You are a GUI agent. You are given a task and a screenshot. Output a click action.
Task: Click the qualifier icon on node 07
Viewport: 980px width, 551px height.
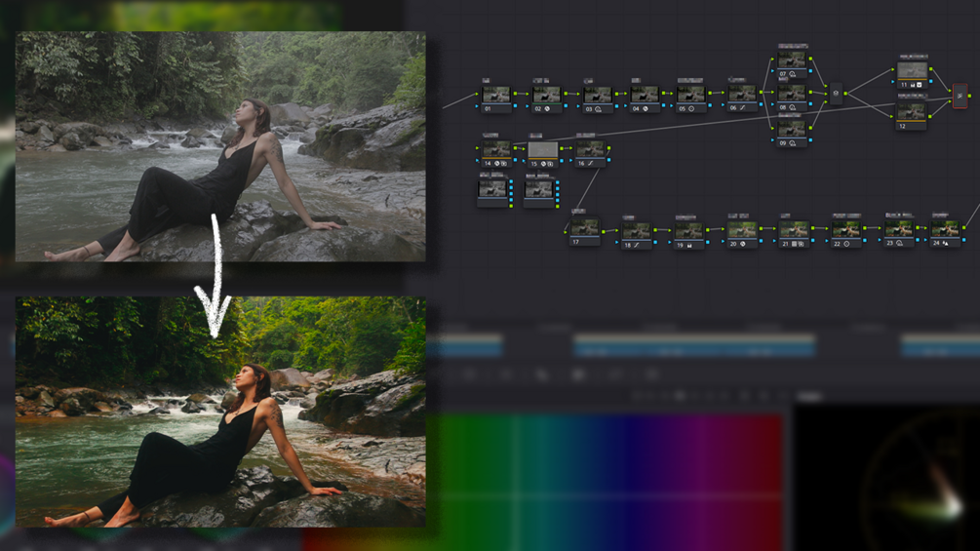tap(793, 74)
